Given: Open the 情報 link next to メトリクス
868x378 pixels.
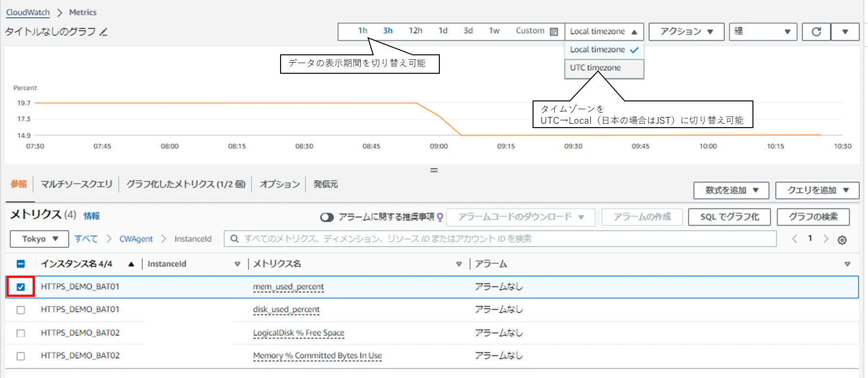Looking at the screenshot, I should [91, 216].
